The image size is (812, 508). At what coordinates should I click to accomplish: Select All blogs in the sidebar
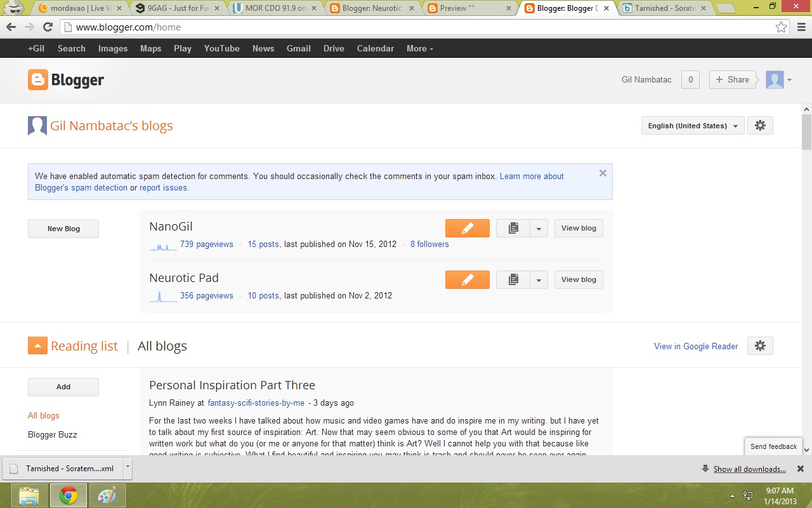[x=44, y=416]
